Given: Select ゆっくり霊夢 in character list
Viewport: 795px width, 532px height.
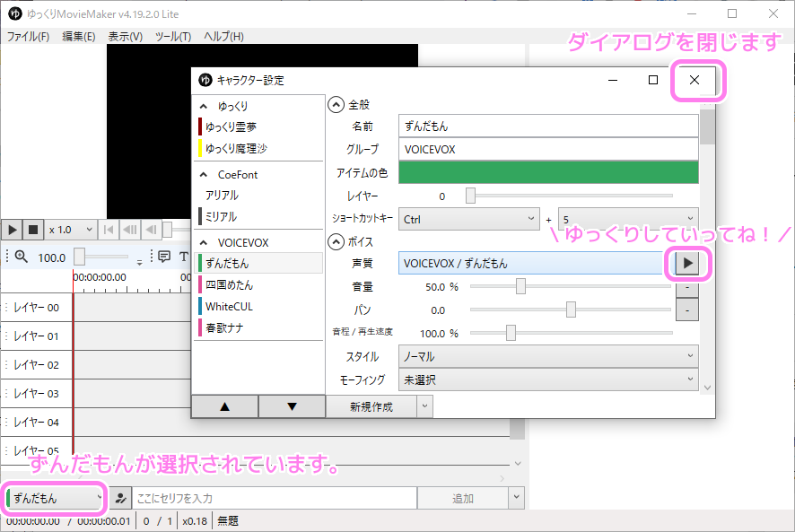Looking at the screenshot, I should tap(258, 126).
